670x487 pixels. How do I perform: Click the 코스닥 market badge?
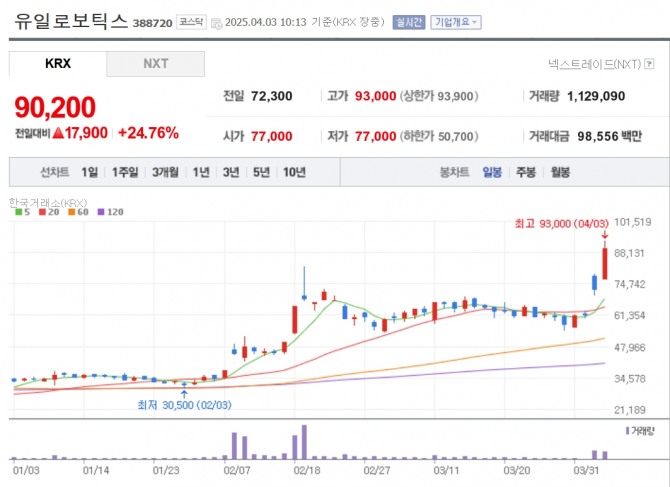[x=191, y=22]
